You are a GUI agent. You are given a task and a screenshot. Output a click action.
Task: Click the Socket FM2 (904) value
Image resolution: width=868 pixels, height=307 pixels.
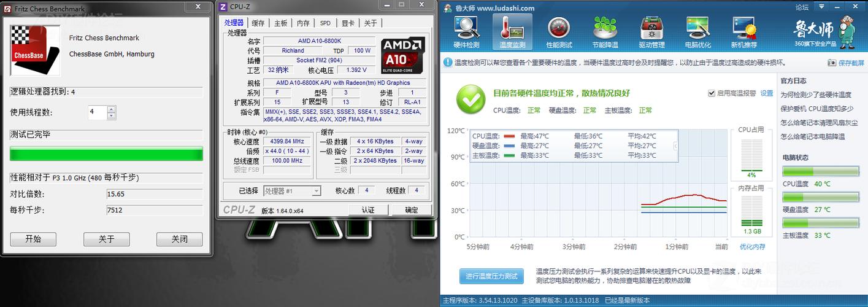click(x=318, y=60)
